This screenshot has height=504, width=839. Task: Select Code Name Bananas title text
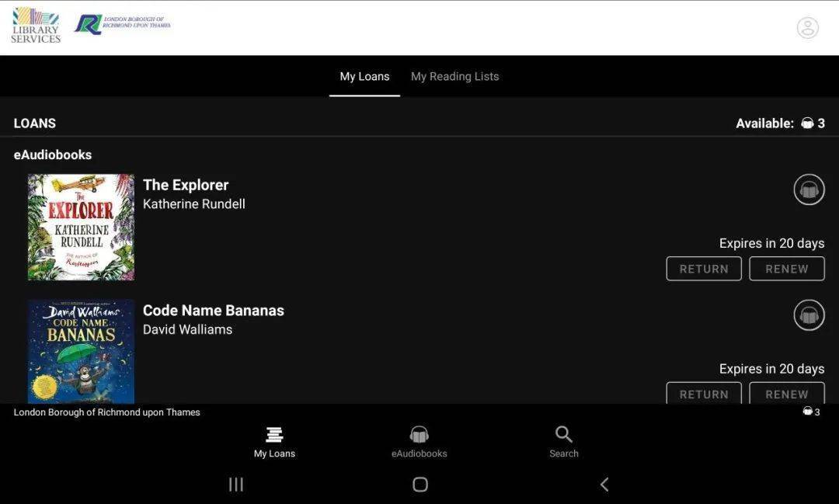click(x=214, y=311)
